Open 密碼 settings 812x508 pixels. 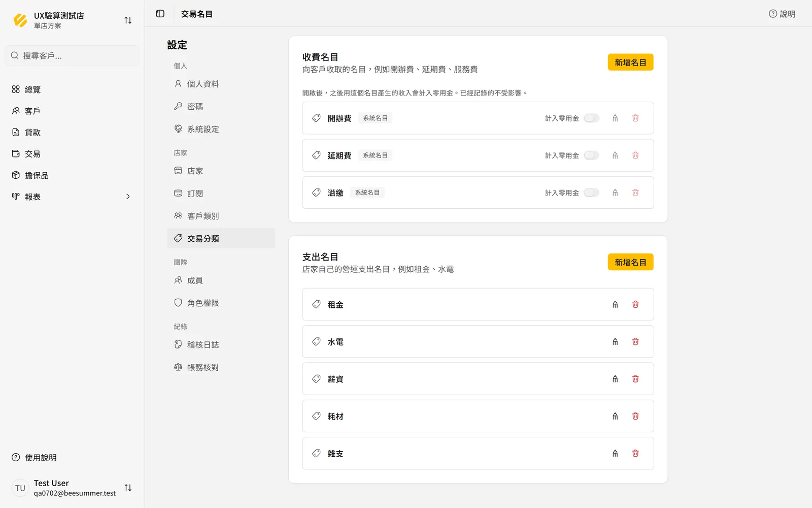click(221, 107)
